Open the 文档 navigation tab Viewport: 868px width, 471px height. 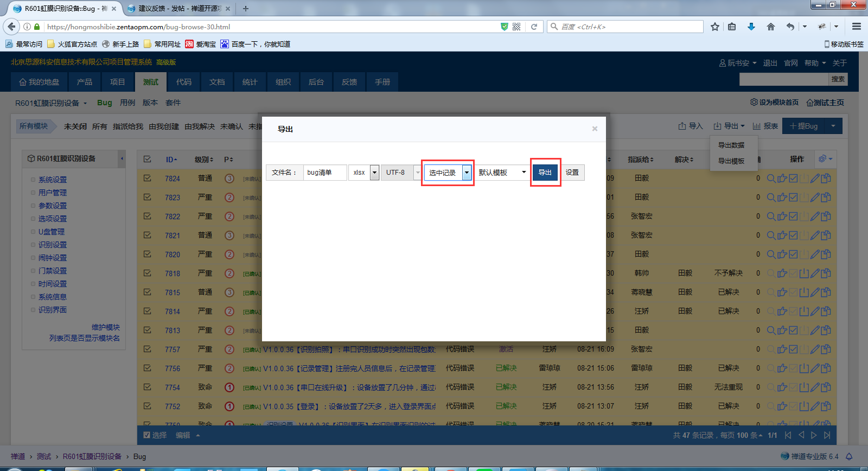(x=217, y=82)
